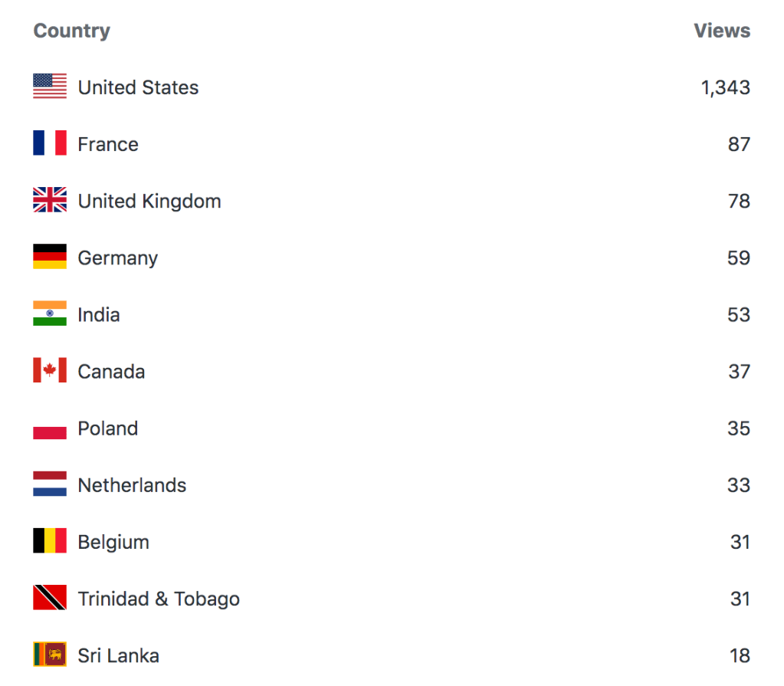Open the United Kingdom row label
784x686 pixels.
[149, 201]
